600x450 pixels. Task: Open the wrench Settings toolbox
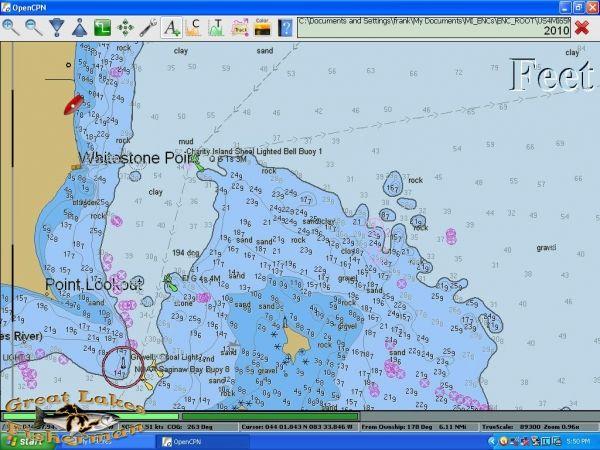click(149, 28)
